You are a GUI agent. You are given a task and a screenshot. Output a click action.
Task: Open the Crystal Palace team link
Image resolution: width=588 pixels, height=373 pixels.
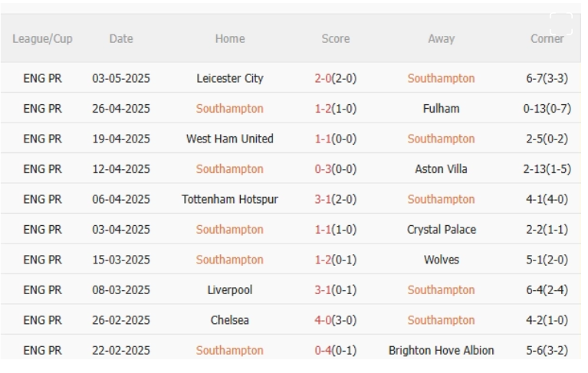[x=441, y=230]
